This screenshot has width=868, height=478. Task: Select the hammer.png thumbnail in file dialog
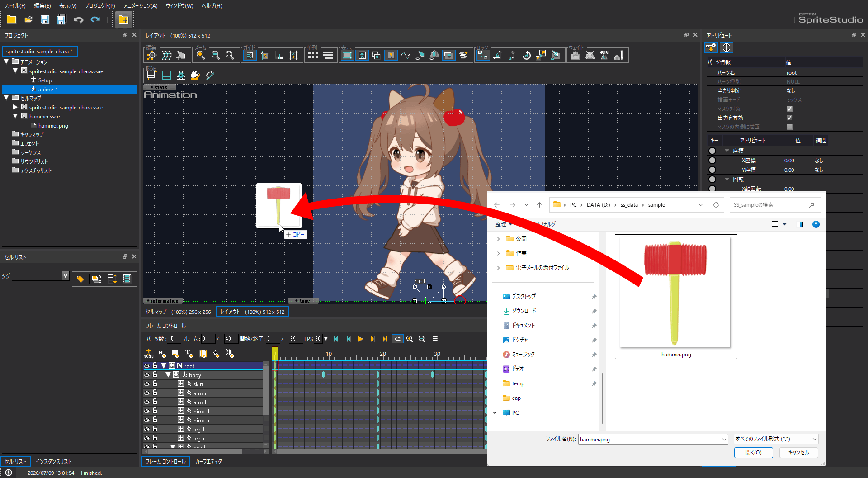pos(676,296)
